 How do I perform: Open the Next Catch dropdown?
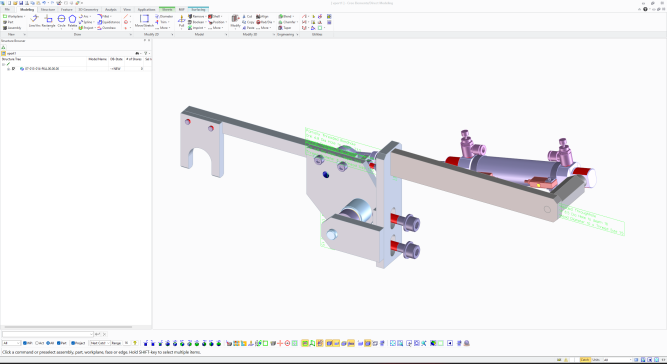pos(100,343)
